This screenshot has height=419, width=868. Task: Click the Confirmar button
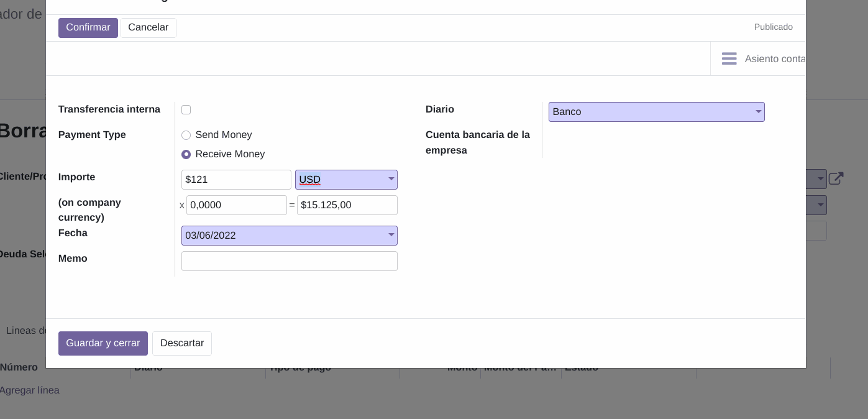coord(88,28)
